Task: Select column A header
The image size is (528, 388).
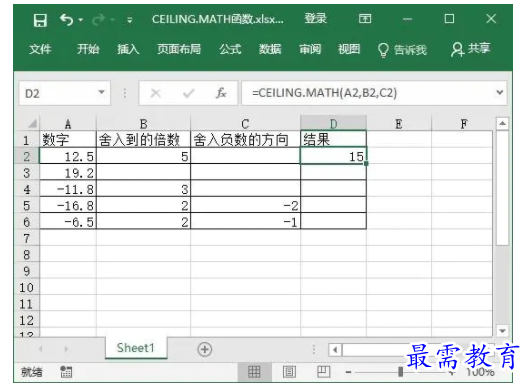Action: coord(68,124)
